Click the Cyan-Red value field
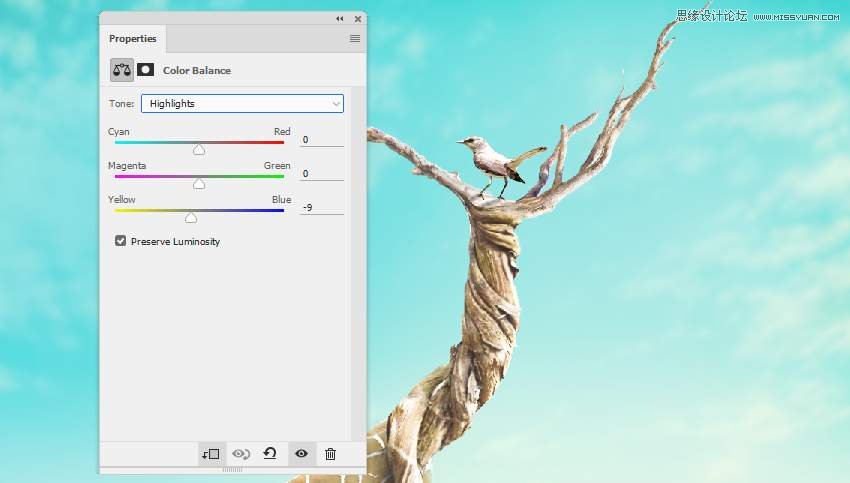Viewport: 850px width, 483px height. click(x=321, y=140)
